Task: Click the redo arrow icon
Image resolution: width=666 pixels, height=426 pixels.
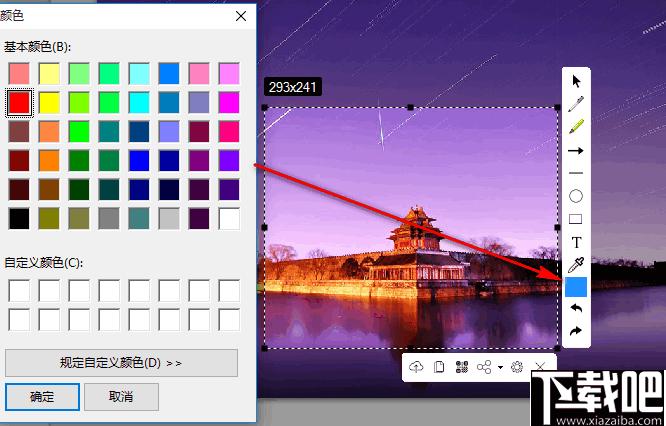Action: [576, 330]
